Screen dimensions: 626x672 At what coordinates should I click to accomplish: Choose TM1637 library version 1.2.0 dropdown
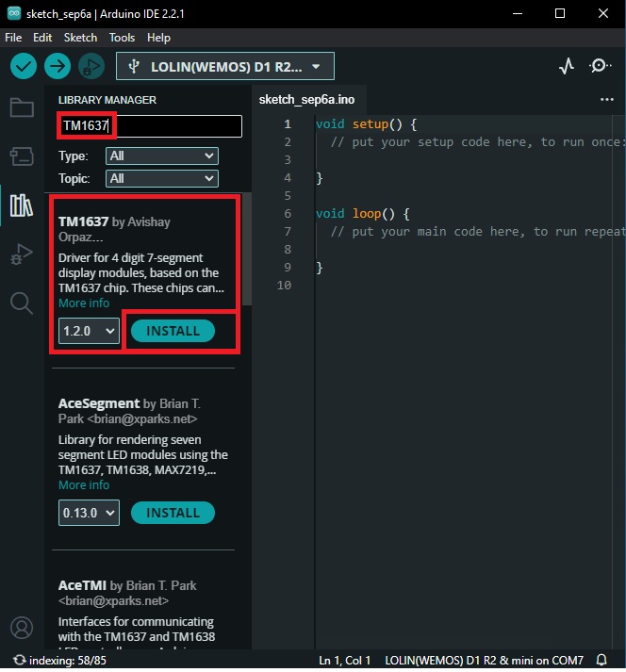tap(89, 331)
